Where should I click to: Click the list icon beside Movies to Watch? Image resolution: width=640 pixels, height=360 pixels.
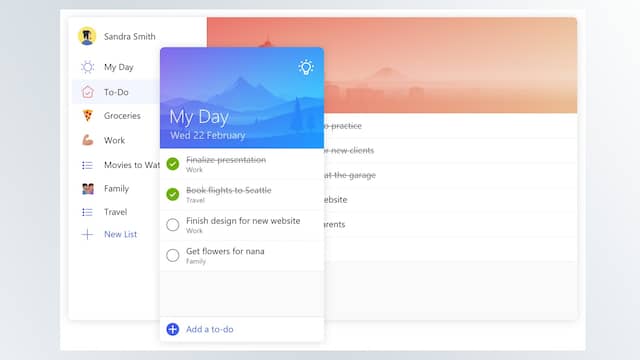click(x=87, y=165)
